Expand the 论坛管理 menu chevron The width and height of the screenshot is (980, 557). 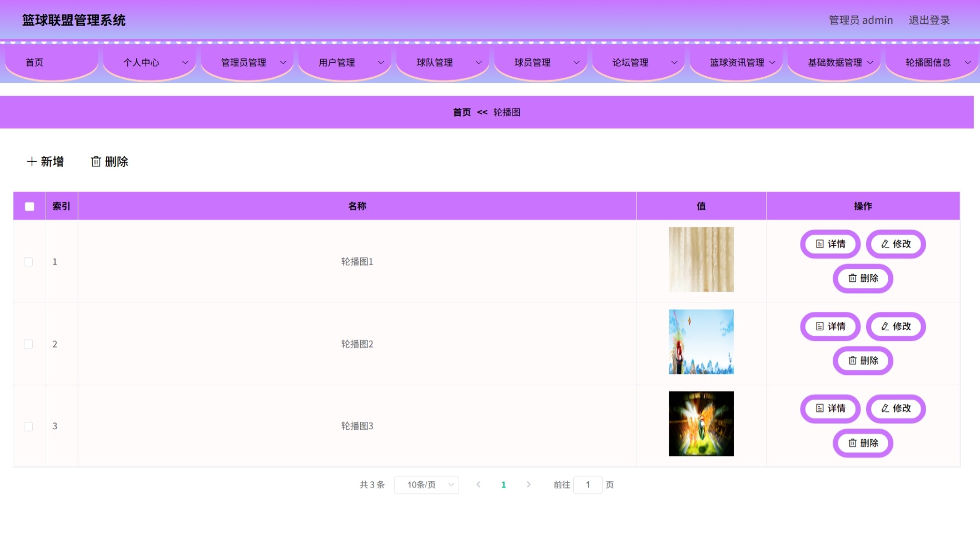(674, 63)
